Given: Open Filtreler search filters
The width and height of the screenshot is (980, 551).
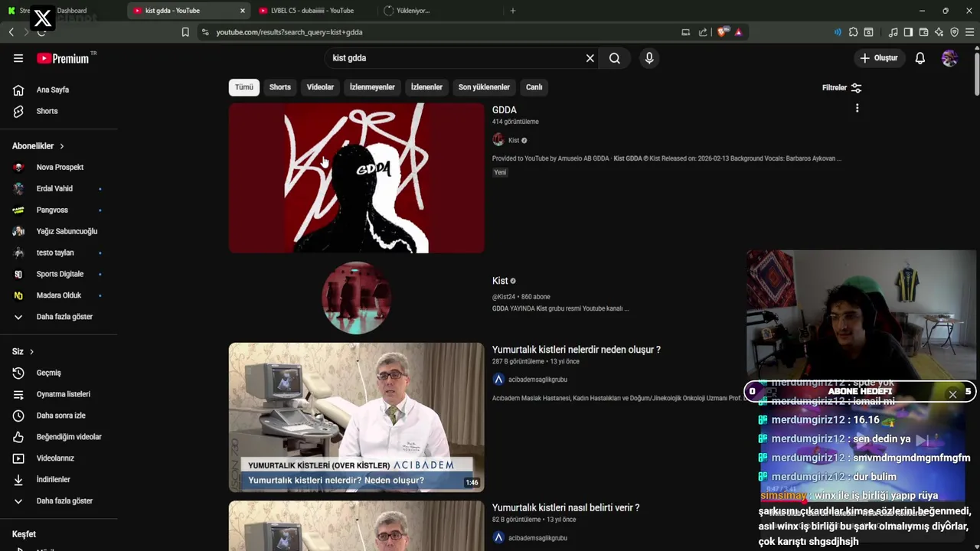Looking at the screenshot, I should pyautogui.click(x=841, y=87).
